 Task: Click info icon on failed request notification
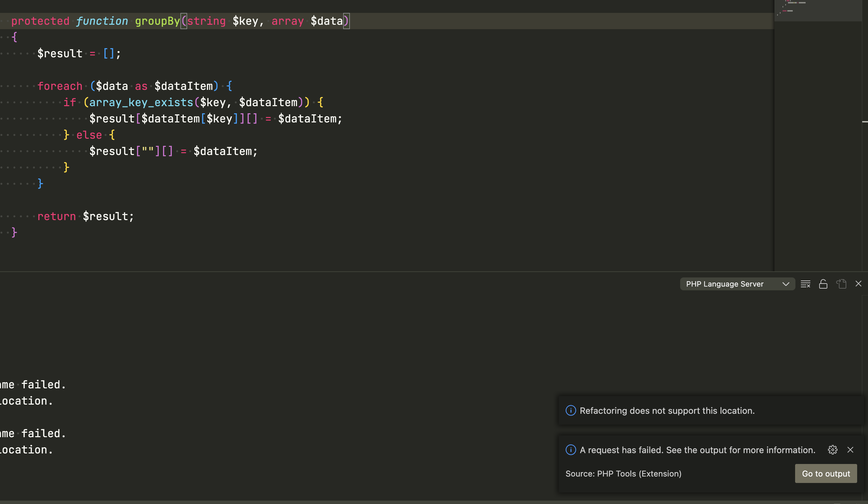click(x=571, y=450)
